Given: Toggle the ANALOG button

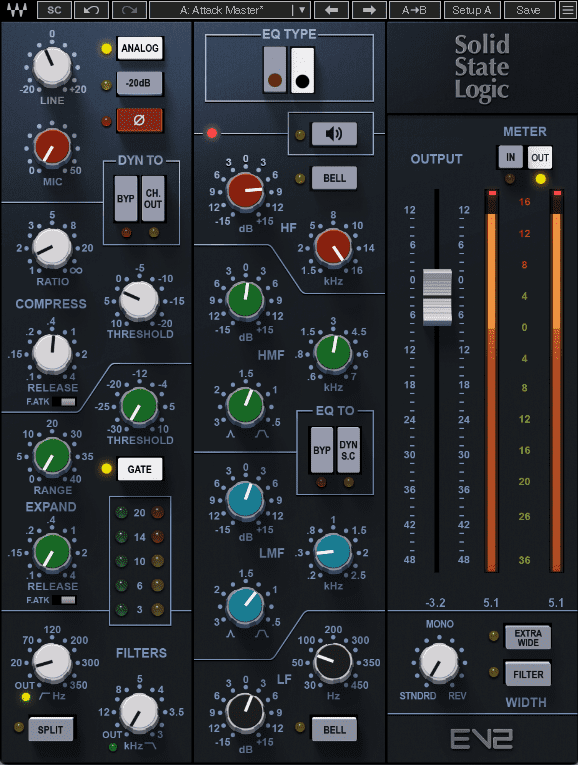Looking at the screenshot, I should tap(140, 48).
